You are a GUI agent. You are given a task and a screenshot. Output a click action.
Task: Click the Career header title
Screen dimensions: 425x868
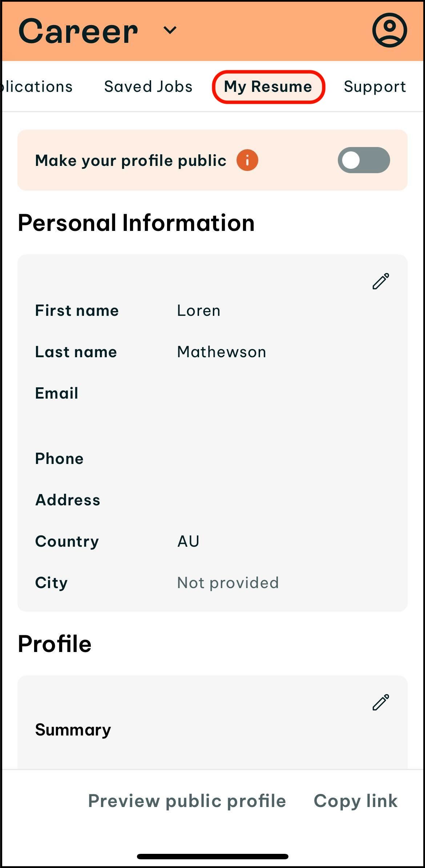78,32
